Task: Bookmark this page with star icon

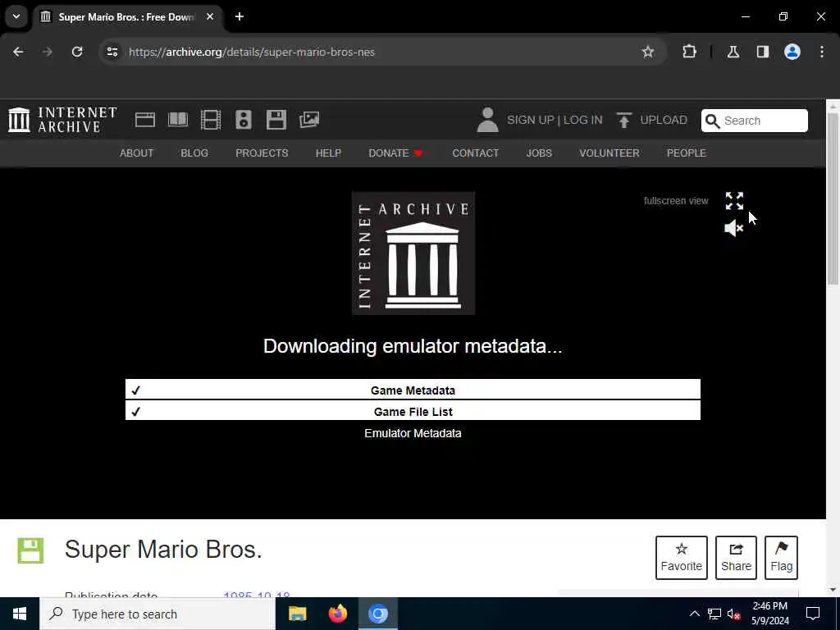Action: pyautogui.click(x=648, y=52)
